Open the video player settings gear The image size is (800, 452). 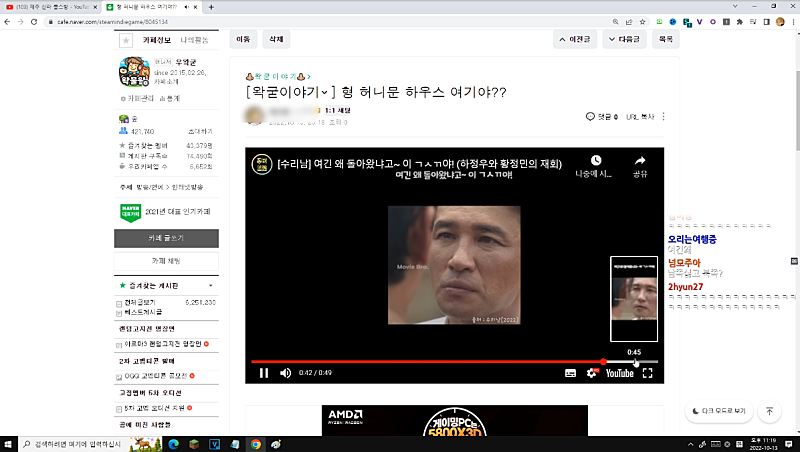tap(592, 373)
